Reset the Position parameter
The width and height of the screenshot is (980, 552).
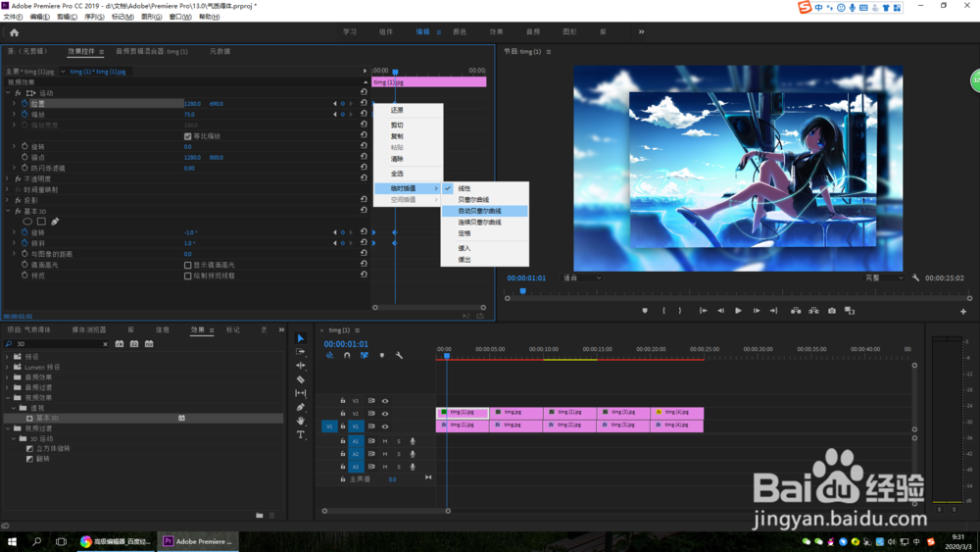(364, 103)
